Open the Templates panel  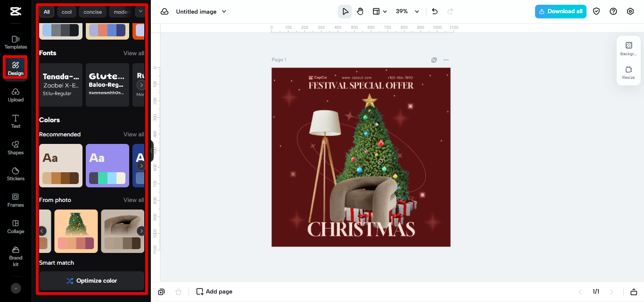coord(16,42)
